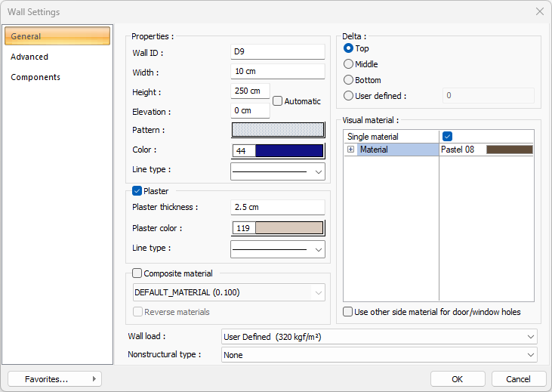This screenshot has height=392, width=552.
Task: Open the Wall load dropdown
Action: (x=379, y=337)
